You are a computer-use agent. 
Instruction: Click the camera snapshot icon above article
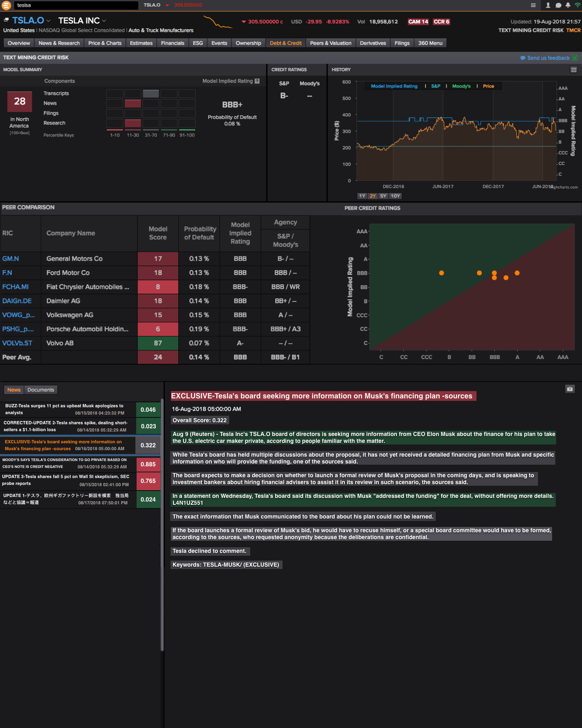click(569, 389)
